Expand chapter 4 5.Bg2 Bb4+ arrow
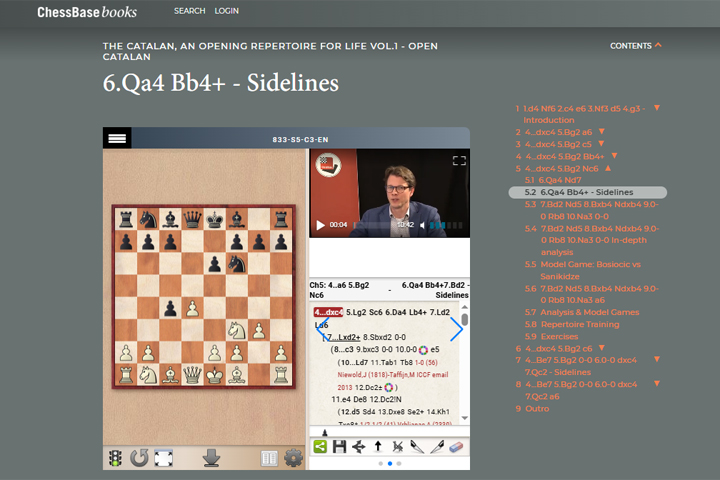Viewport: 720px width, 480px height. point(614,156)
